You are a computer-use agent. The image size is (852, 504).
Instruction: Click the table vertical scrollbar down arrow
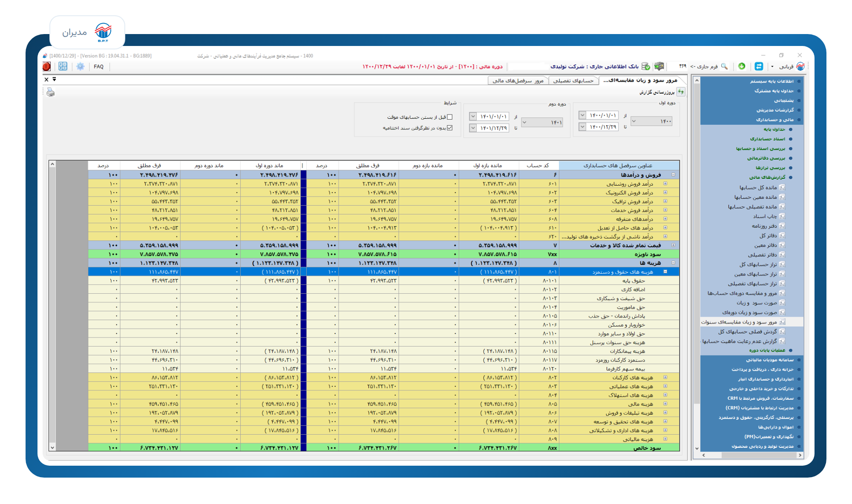[x=52, y=447]
